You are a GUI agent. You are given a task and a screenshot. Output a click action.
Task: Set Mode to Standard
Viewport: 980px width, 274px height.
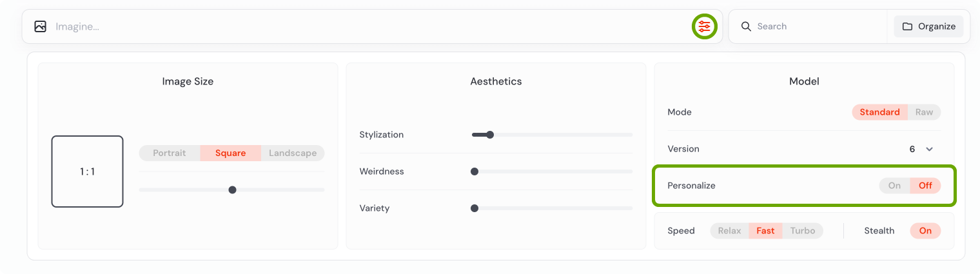[x=879, y=112]
